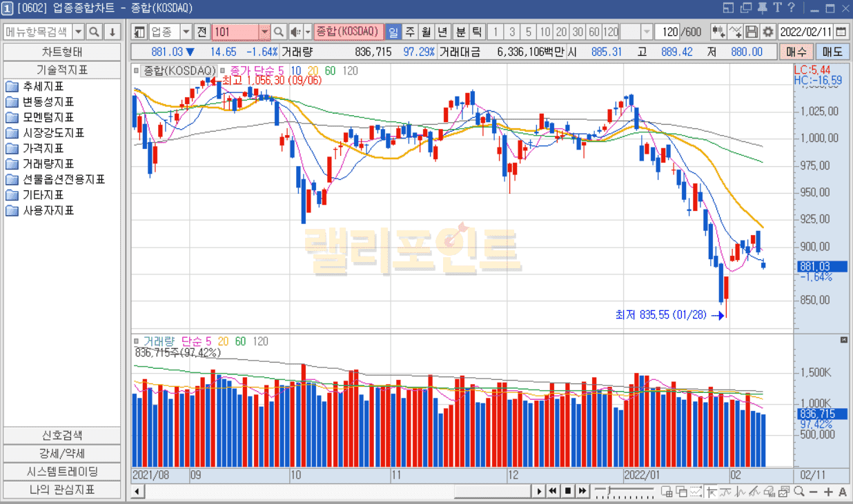Click the 매수 buy button
Screen dimensions: 853x504
(x=796, y=52)
